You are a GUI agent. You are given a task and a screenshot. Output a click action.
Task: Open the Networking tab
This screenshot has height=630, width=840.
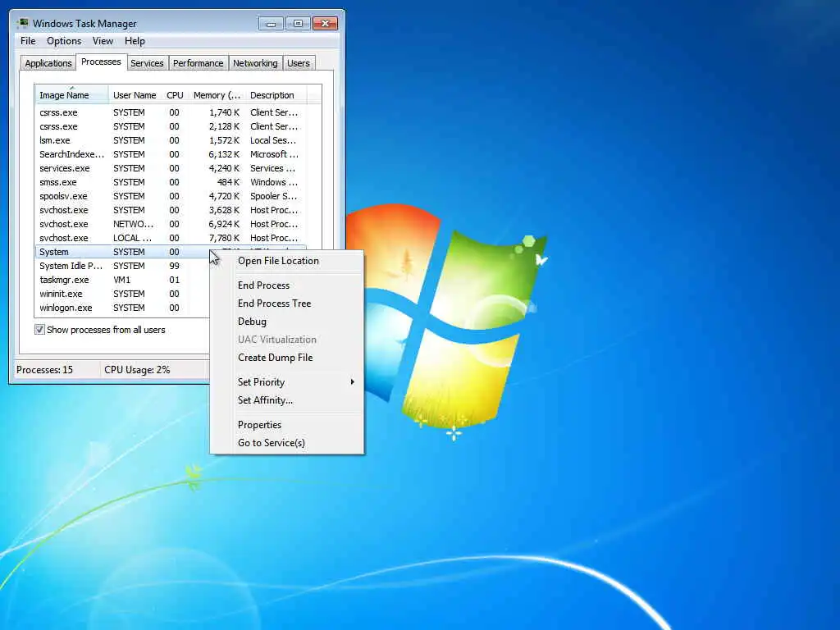255,63
